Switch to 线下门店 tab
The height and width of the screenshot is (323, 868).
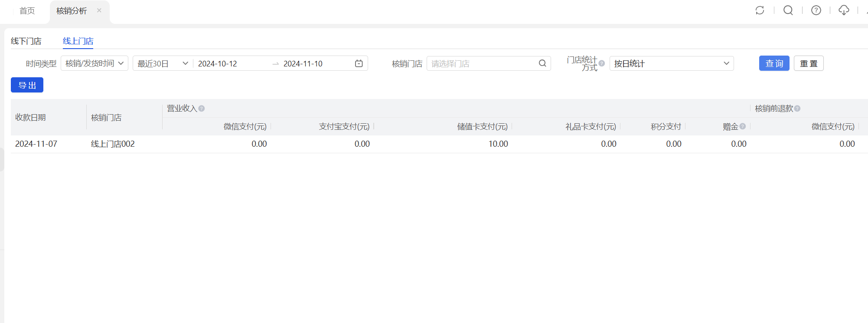26,41
